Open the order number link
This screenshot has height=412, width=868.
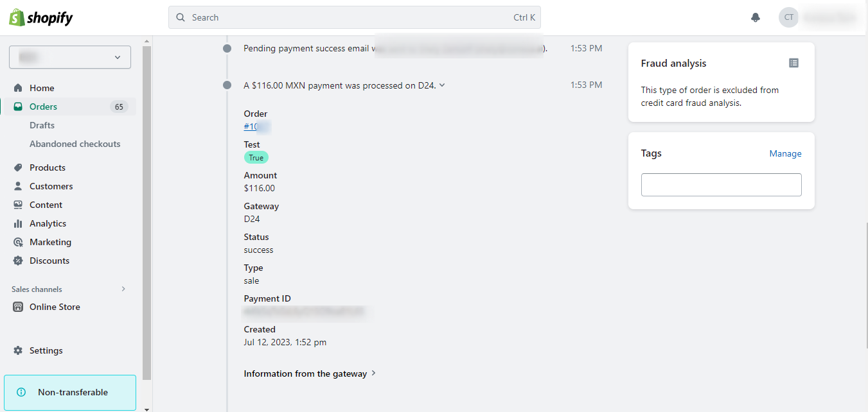tap(256, 126)
